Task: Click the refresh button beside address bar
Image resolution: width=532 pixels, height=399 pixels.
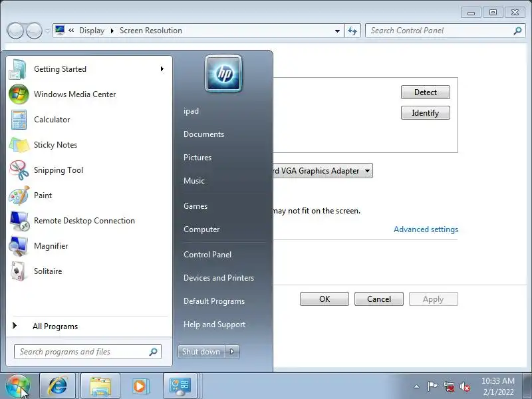Action: (x=352, y=31)
